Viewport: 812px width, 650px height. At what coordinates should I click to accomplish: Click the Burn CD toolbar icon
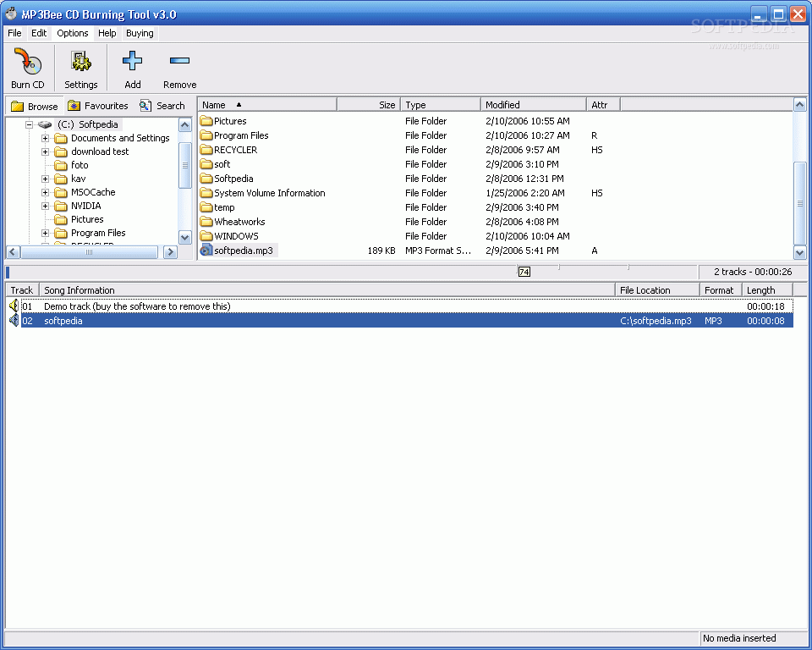(x=27, y=62)
